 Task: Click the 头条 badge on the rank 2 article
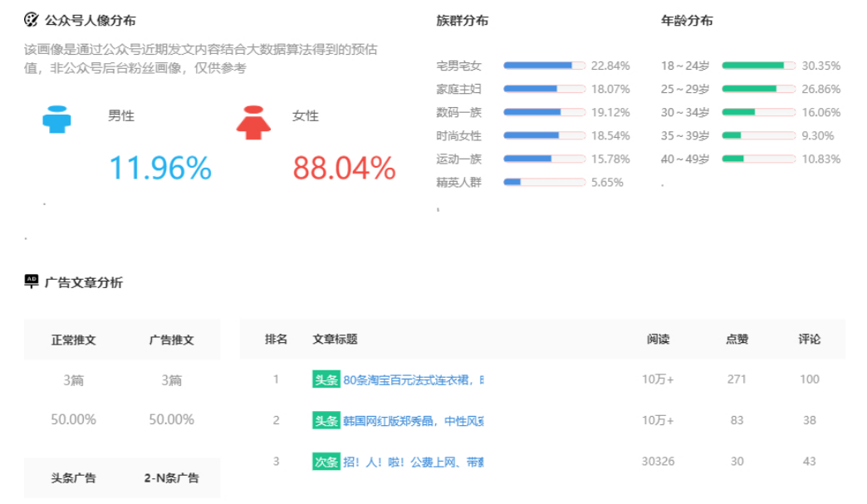pyautogui.click(x=326, y=421)
